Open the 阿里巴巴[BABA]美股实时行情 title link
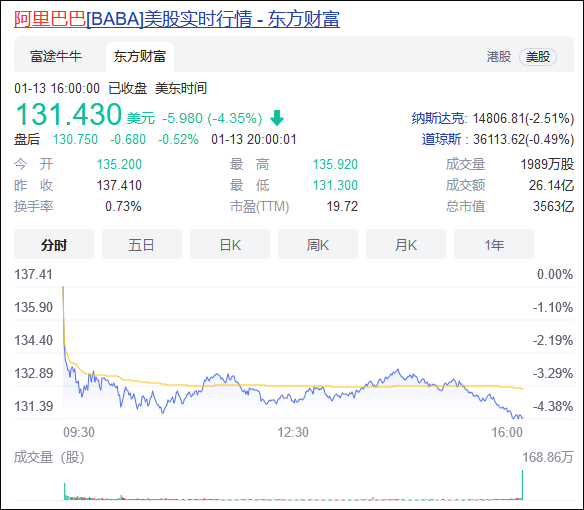584x510 pixels. [x=177, y=19]
